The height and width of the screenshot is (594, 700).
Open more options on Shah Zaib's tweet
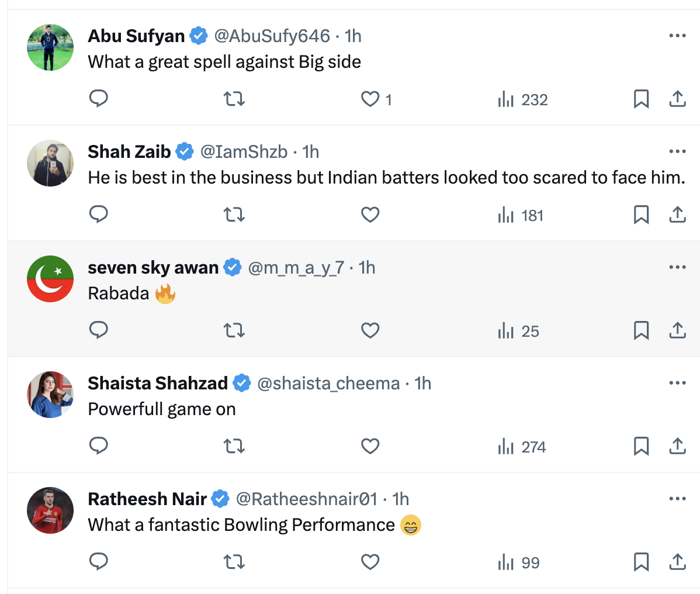coord(677,151)
